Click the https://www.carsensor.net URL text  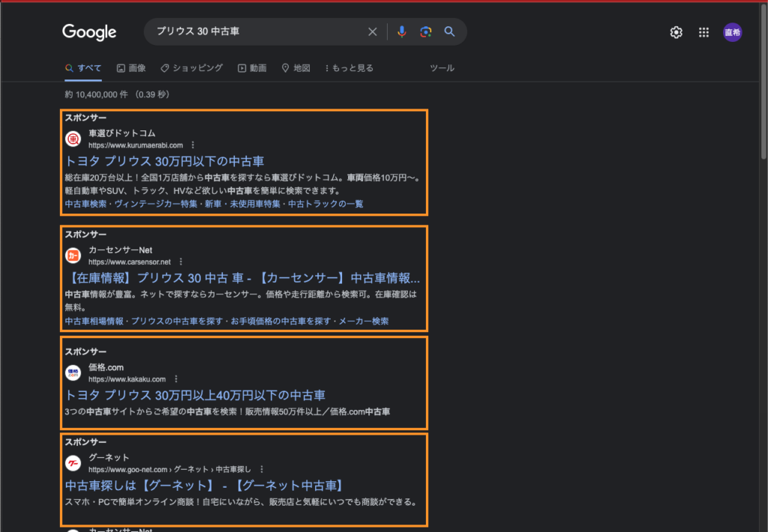(x=130, y=262)
